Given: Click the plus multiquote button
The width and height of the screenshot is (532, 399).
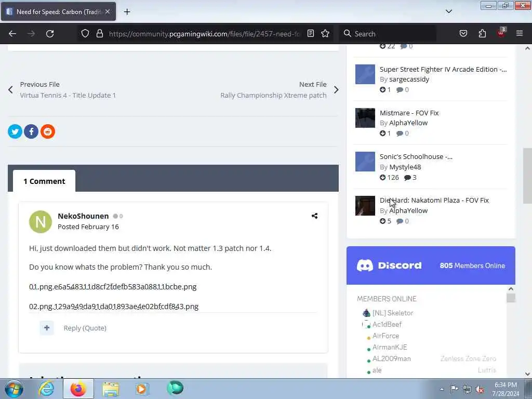Looking at the screenshot, I should 47,328.
